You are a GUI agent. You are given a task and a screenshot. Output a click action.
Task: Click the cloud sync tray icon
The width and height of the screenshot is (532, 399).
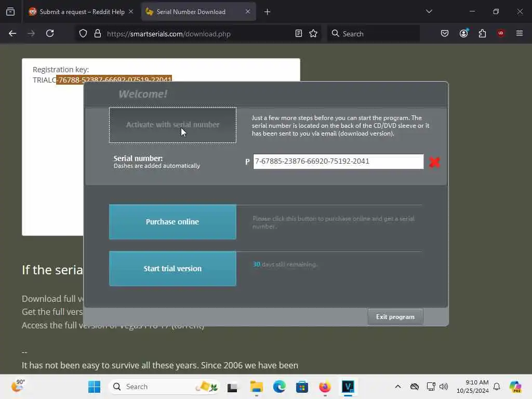[414, 387]
